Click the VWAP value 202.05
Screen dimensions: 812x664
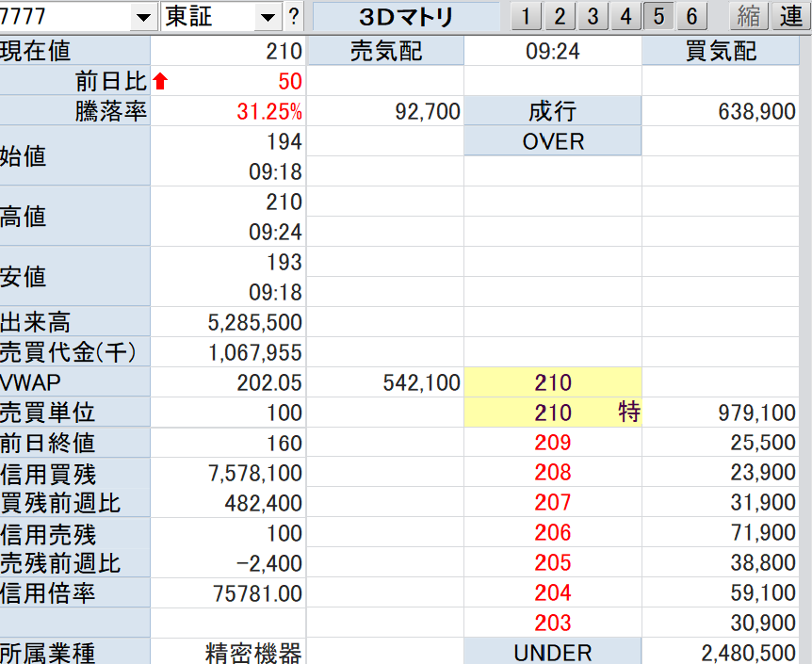pos(269,382)
